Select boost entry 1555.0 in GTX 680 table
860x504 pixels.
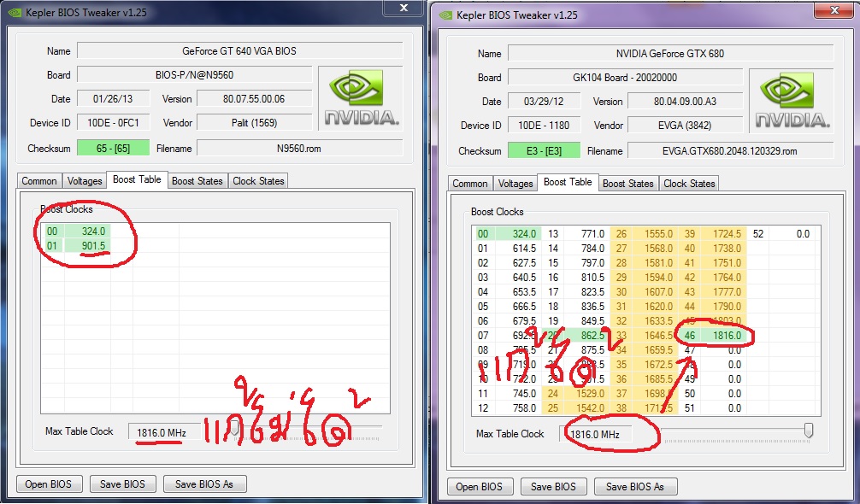656,234
